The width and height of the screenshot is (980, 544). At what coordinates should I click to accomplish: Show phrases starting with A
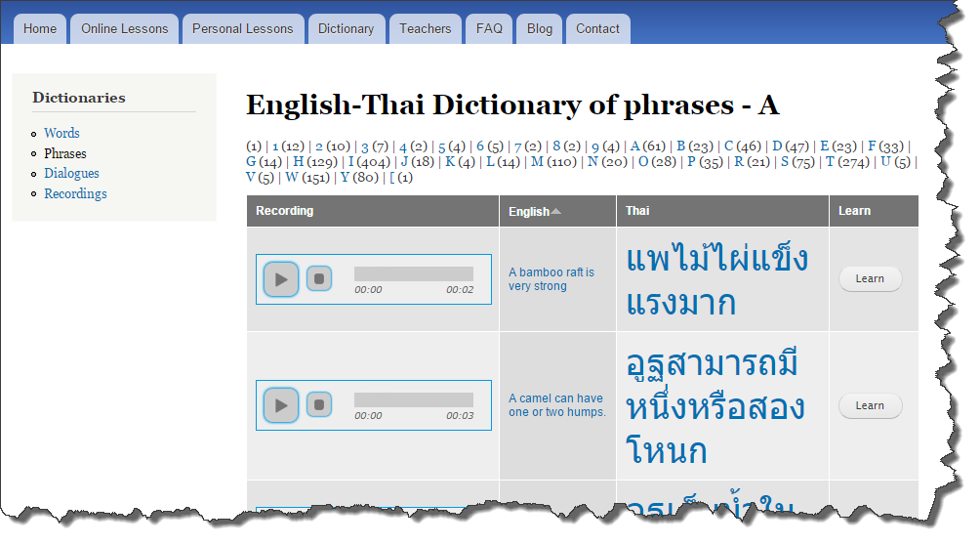pyautogui.click(x=635, y=146)
